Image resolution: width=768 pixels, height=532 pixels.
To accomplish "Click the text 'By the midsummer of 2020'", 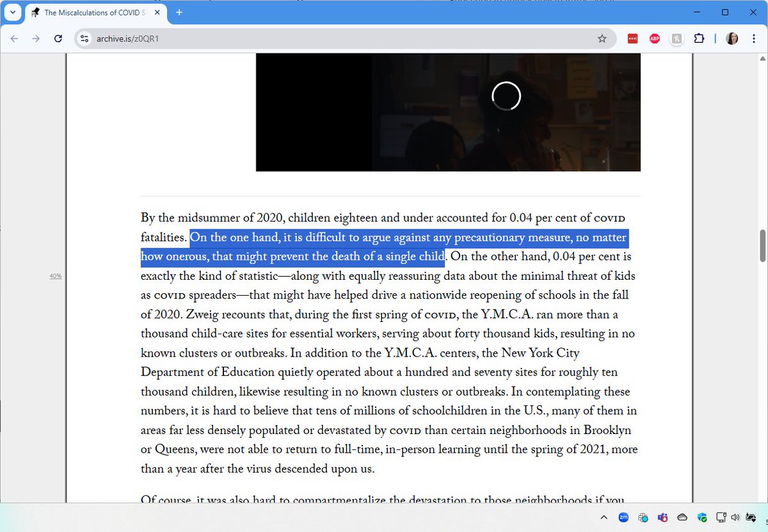I will coord(212,218).
